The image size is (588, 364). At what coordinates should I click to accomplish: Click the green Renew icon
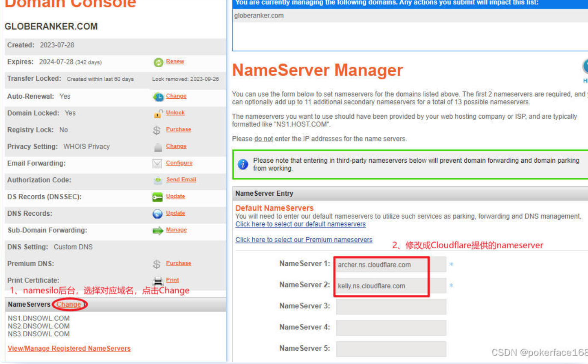point(159,62)
